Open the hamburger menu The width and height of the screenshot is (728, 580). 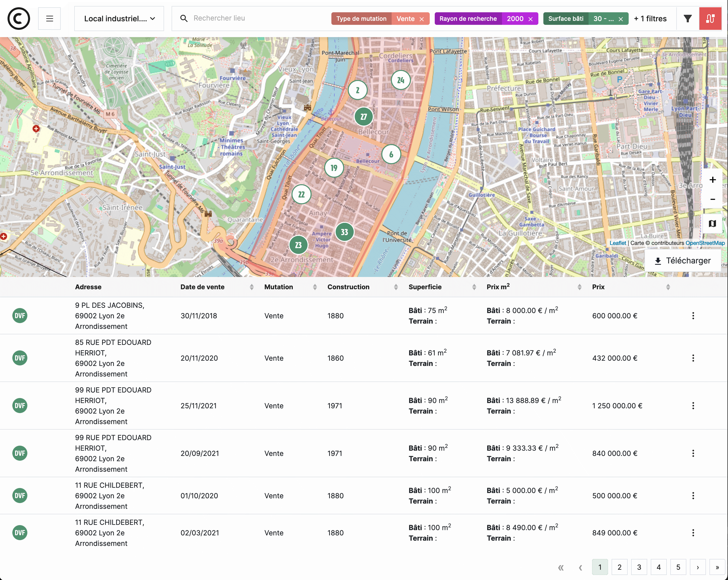(x=50, y=19)
